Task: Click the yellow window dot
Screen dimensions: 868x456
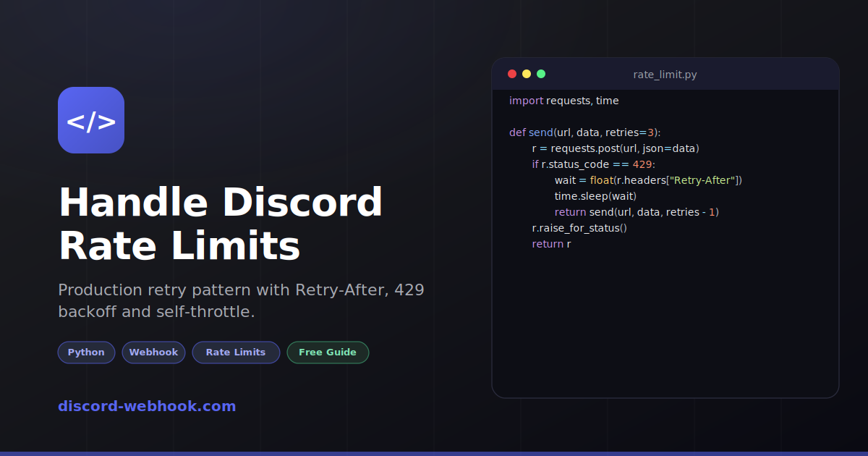Action: (527, 74)
